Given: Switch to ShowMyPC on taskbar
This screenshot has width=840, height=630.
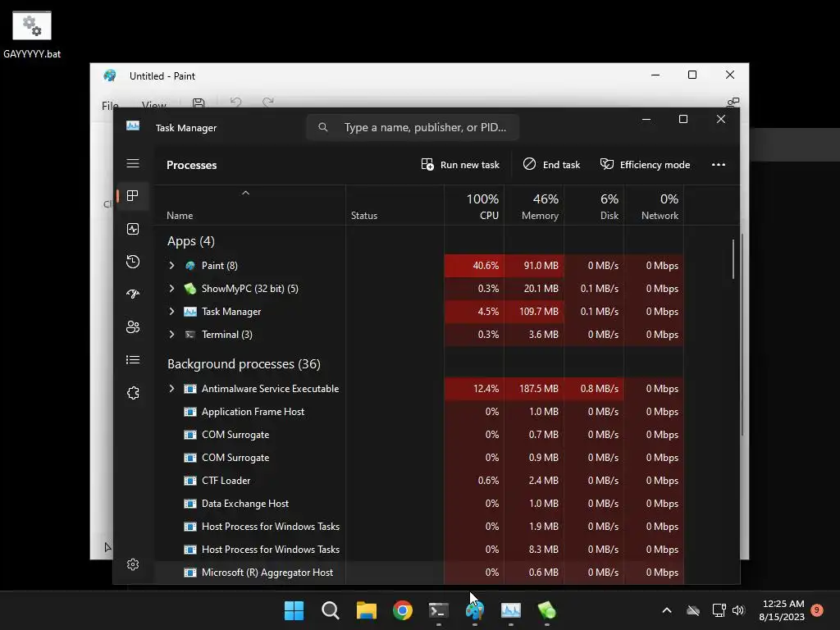Looking at the screenshot, I should tap(546, 610).
